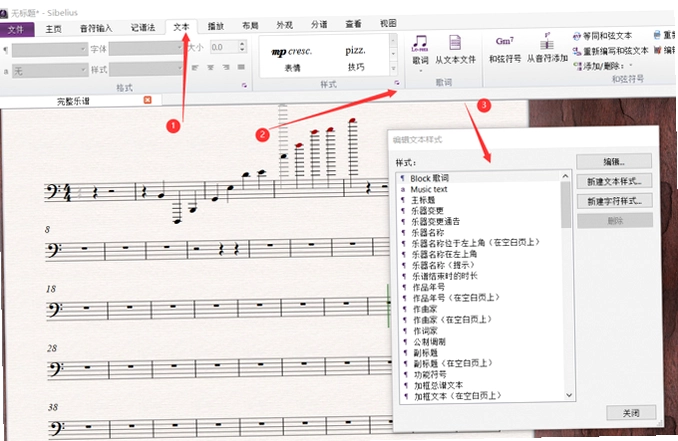Viewport: 678px width, 441px height.
Task: Close the 完整乐谱 score tab
Action: (x=147, y=100)
